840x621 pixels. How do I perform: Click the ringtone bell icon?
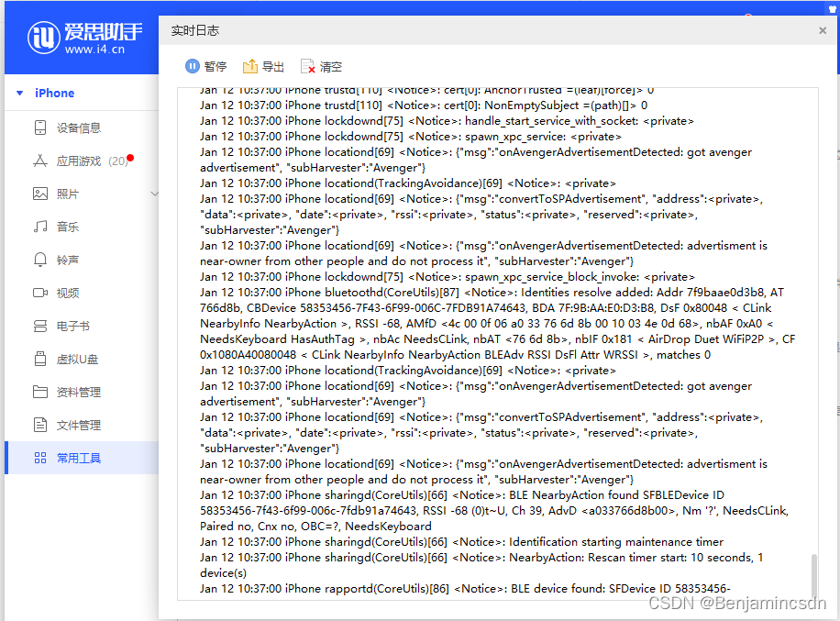[x=40, y=260]
